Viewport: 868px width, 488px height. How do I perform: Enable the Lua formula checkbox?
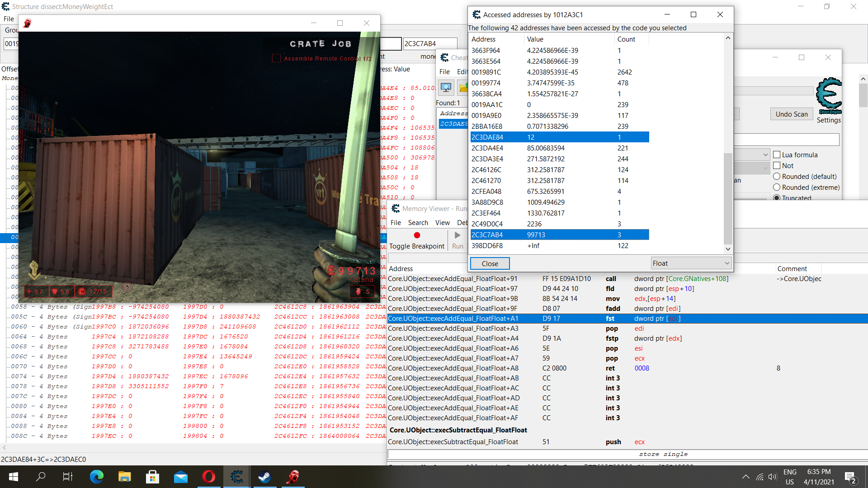pos(777,155)
